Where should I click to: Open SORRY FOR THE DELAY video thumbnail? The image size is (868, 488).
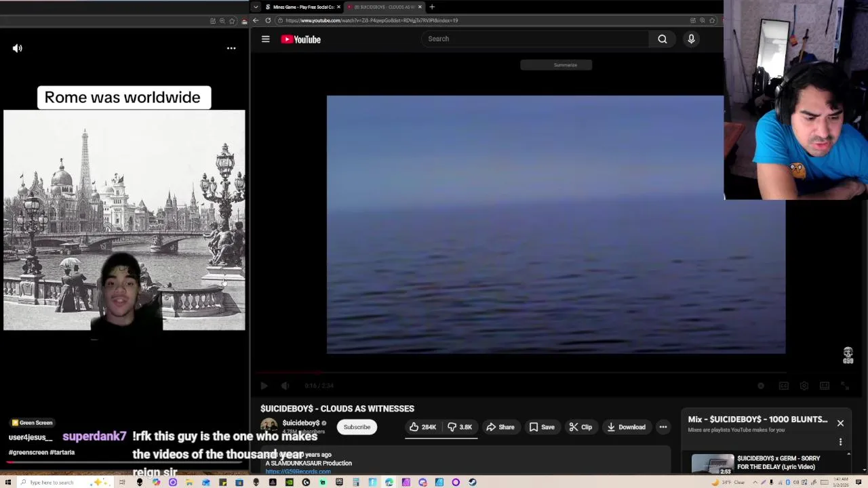[713, 464]
